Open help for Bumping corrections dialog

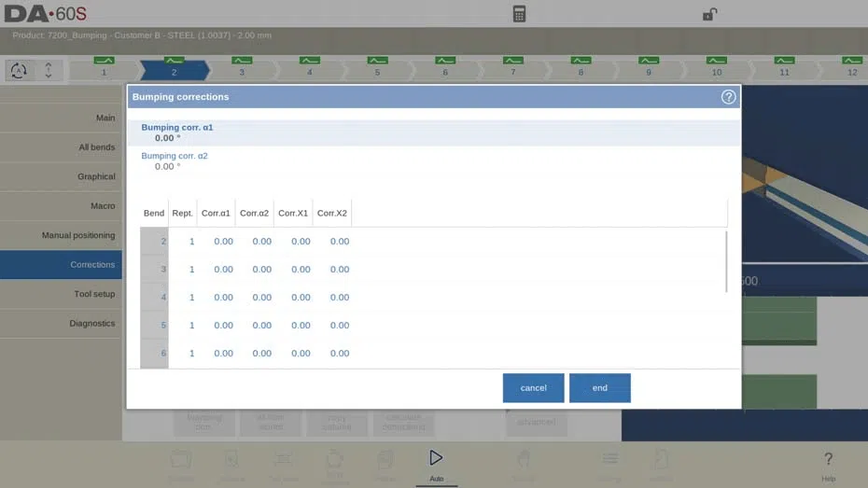[728, 97]
